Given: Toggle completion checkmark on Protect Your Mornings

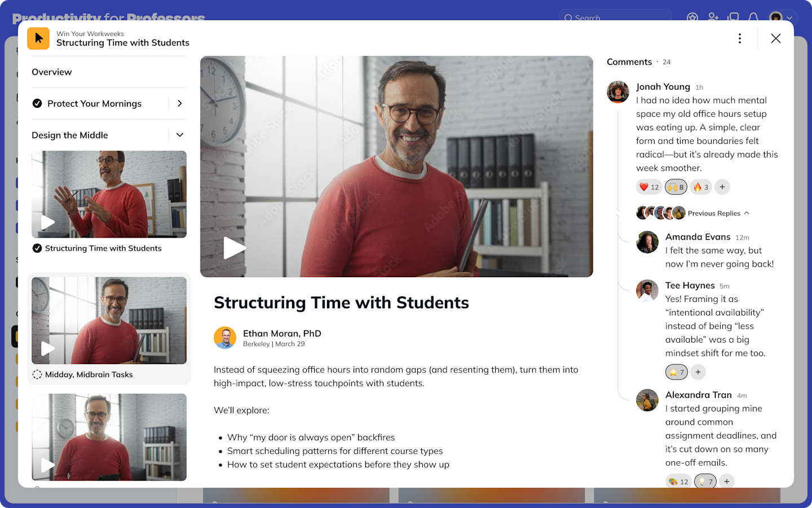Looking at the screenshot, I should pyautogui.click(x=37, y=103).
